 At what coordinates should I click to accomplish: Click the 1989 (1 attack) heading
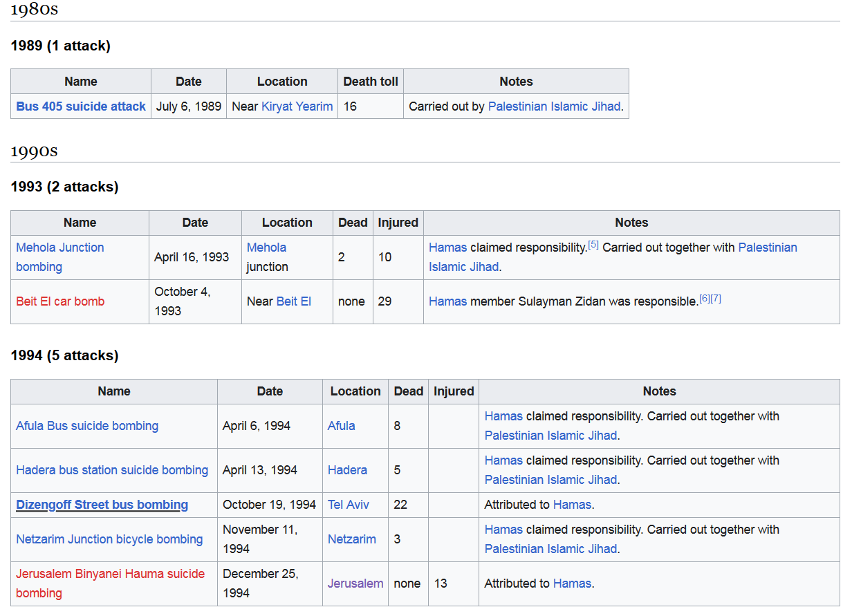61,46
